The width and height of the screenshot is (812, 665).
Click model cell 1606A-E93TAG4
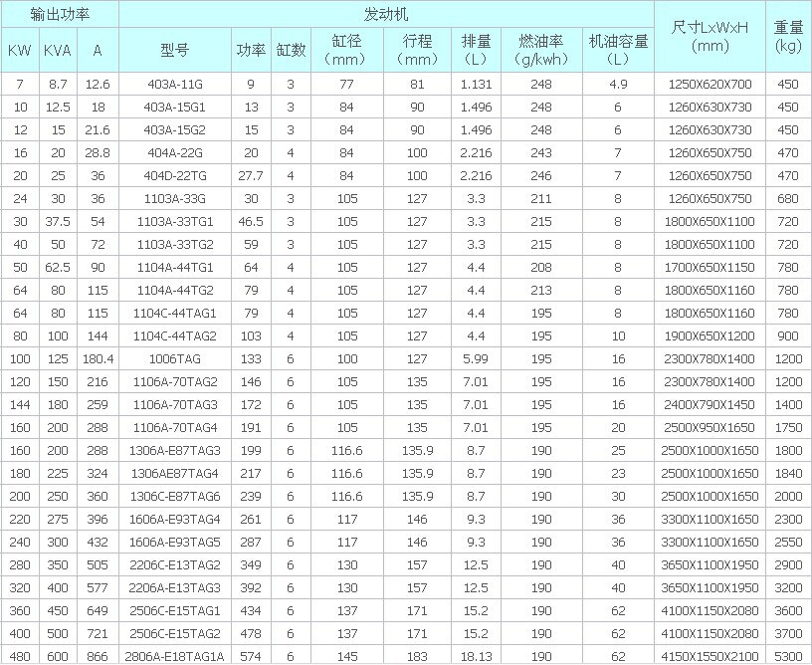(175, 519)
